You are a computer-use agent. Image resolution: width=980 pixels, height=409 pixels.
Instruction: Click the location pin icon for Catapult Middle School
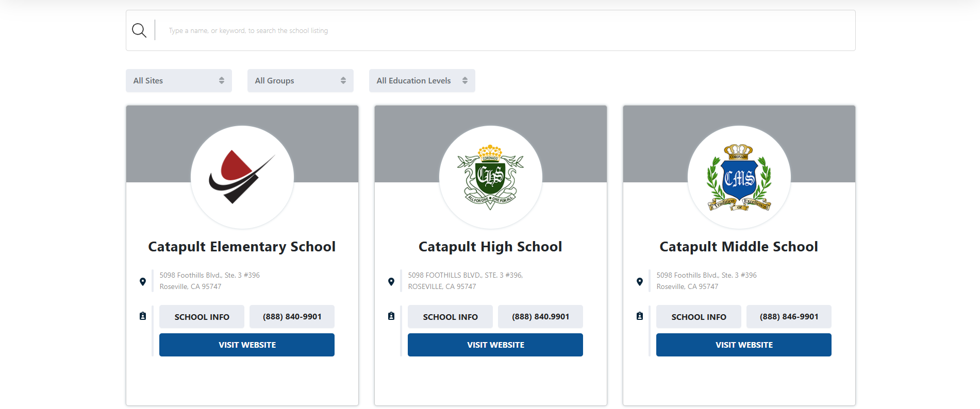click(640, 282)
